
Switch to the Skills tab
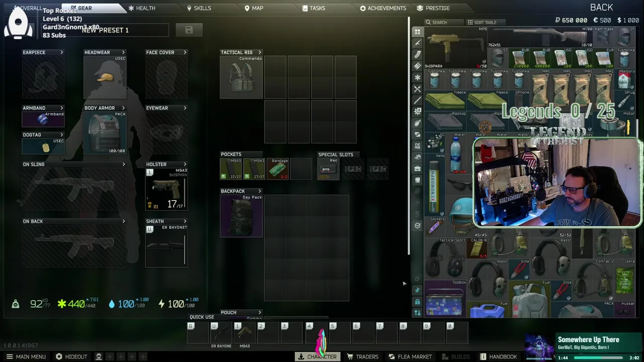(199, 8)
